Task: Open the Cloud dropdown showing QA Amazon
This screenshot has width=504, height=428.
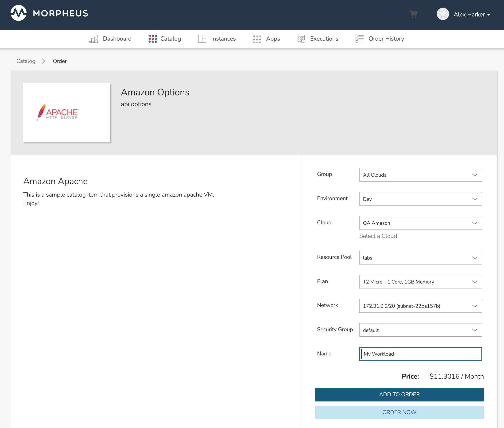Action: 420,223
